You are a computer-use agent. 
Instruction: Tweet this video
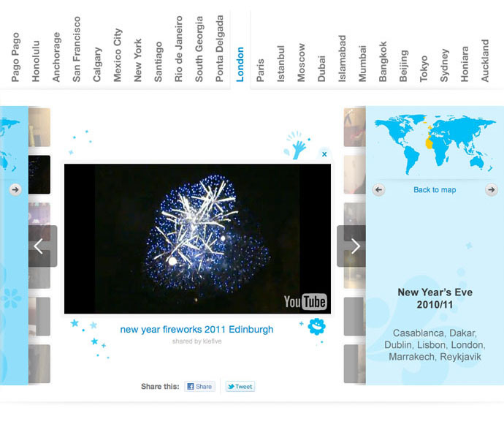240,387
